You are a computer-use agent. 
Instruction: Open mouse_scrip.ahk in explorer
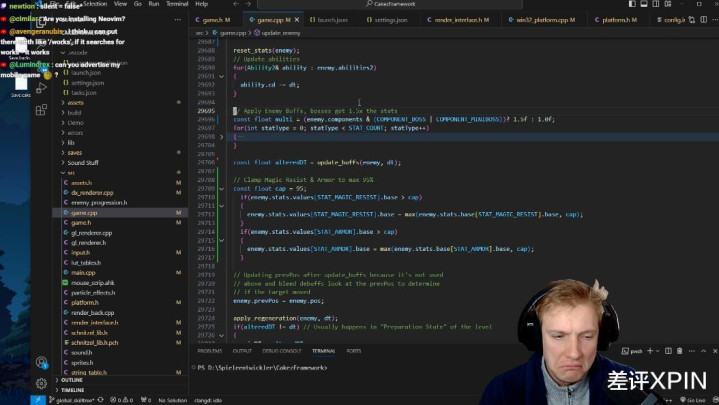tap(95, 283)
